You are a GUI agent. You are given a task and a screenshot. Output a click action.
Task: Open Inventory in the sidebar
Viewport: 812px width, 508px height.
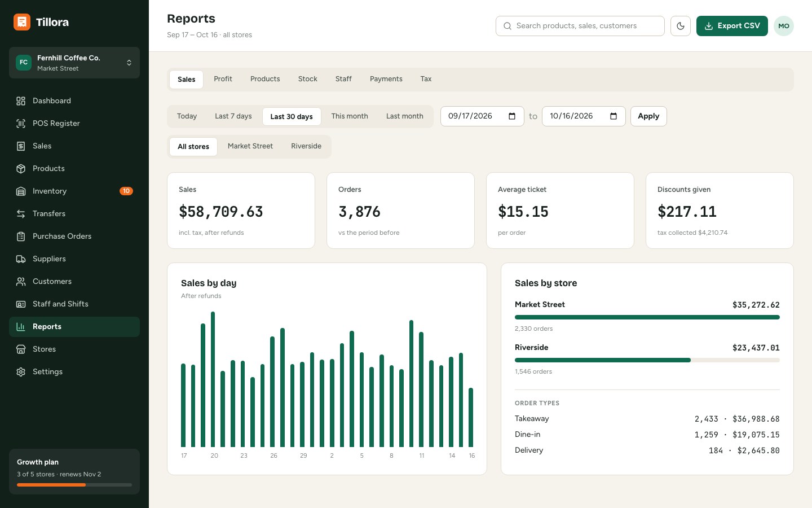pyautogui.click(x=74, y=191)
